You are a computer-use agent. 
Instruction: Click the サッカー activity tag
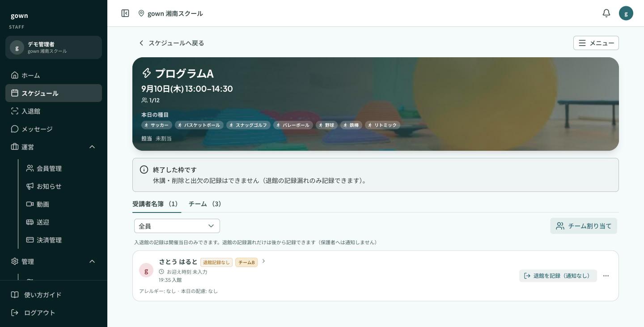(157, 125)
